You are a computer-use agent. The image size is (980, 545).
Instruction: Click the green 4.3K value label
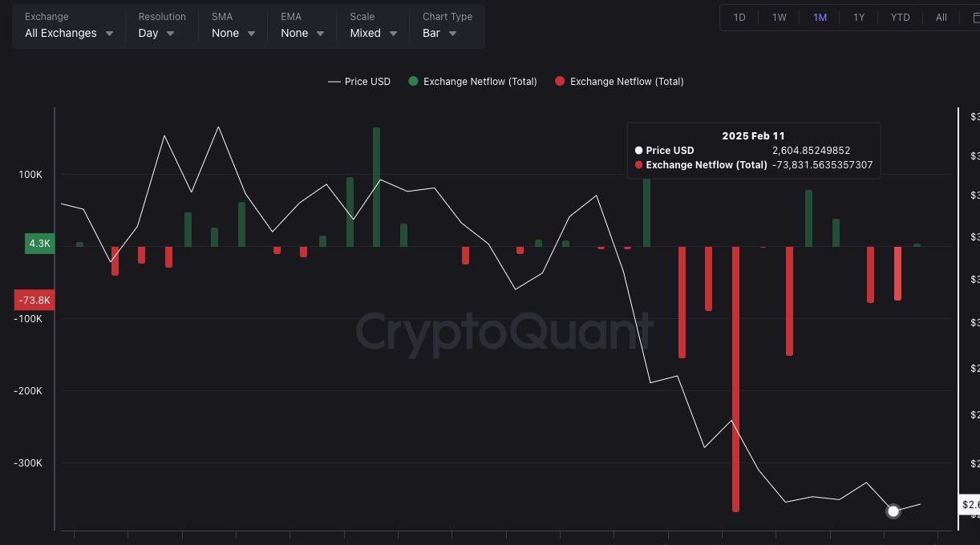pyautogui.click(x=38, y=244)
